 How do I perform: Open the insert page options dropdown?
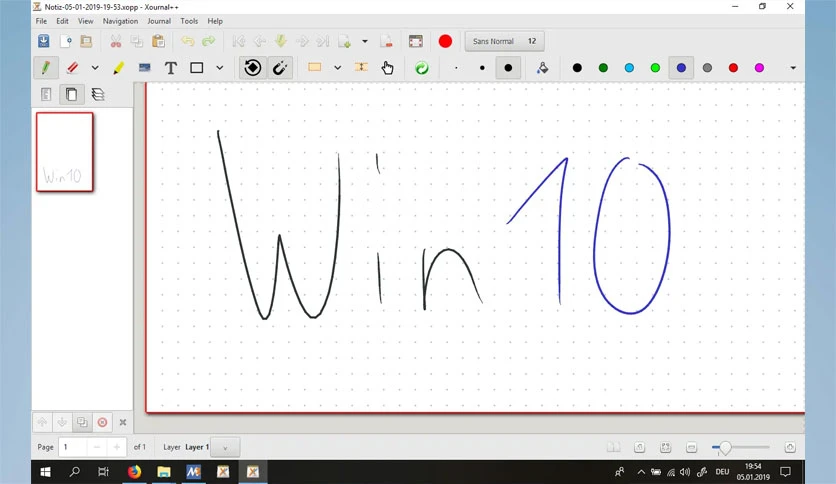(x=365, y=41)
